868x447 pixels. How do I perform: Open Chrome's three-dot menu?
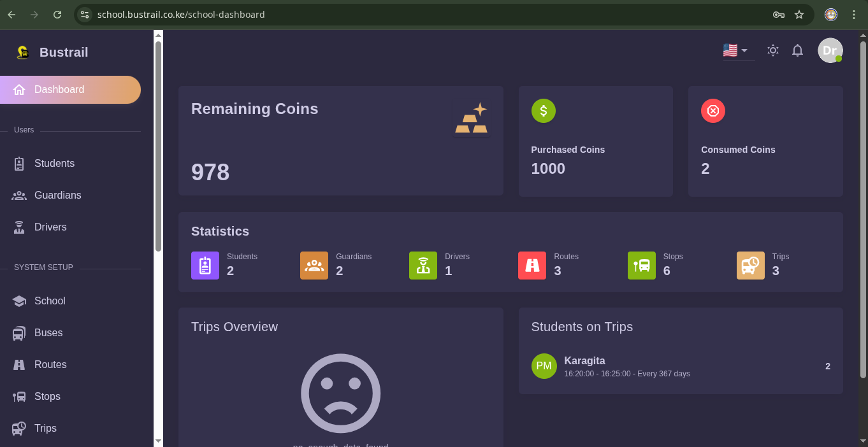[854, 14]
